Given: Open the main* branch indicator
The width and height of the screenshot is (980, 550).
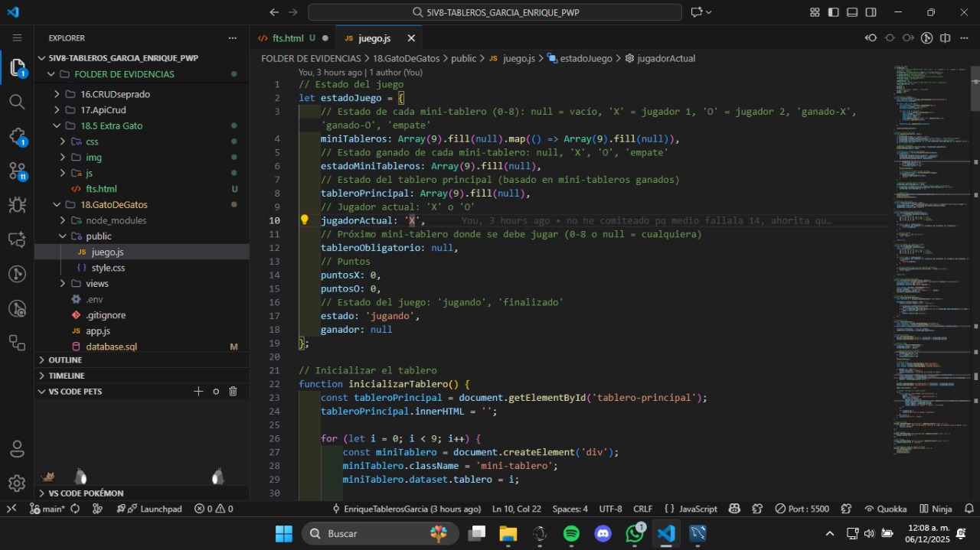Looking at the screenshot, I should (x=47, y=508).
